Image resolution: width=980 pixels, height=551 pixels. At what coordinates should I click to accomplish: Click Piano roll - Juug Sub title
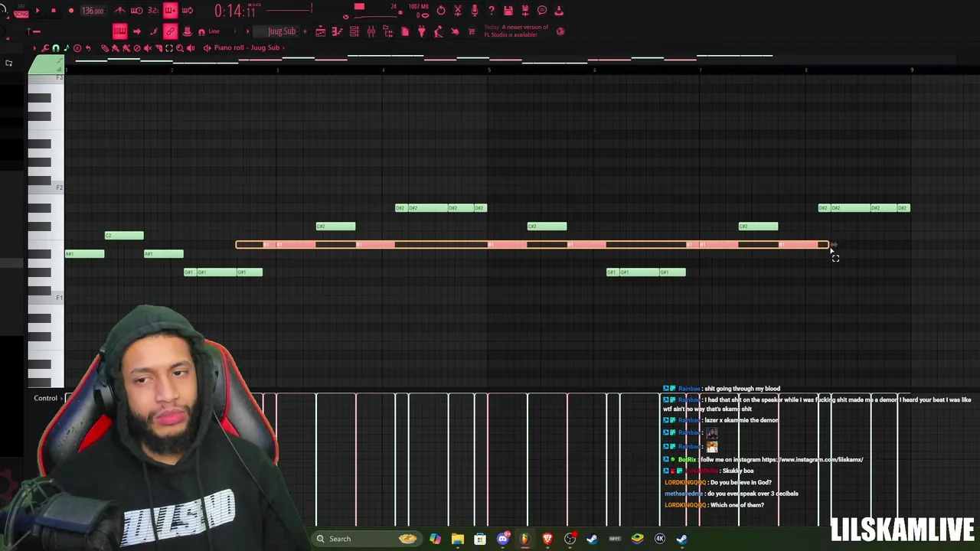[247, 47]
